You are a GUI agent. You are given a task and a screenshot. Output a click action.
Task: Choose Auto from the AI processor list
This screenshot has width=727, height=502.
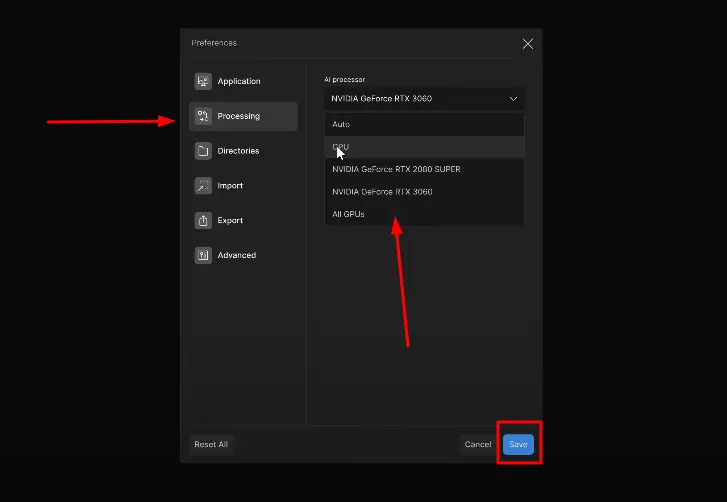pyautogui.click(x=424, y=124)
